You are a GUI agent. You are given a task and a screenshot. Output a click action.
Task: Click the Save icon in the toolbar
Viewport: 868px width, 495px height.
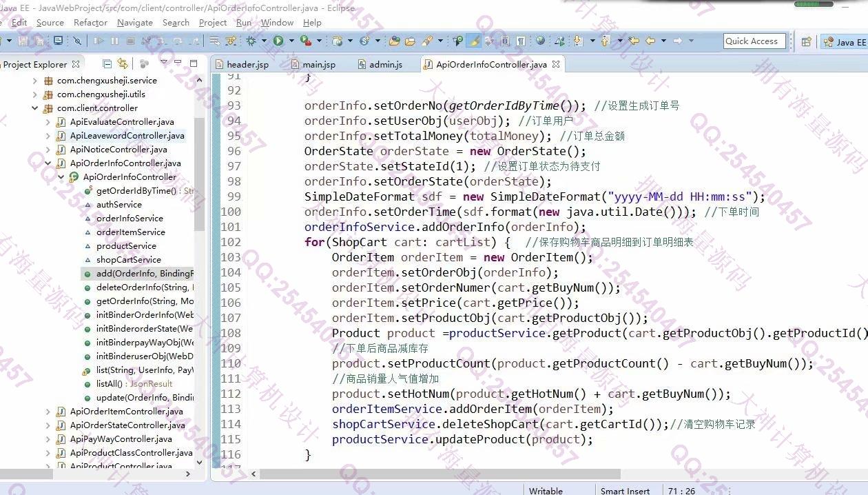tap(23, 41)
